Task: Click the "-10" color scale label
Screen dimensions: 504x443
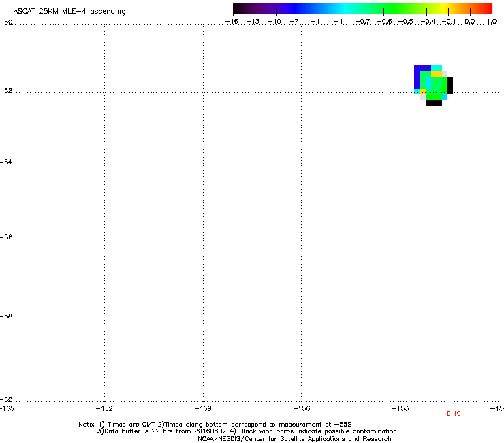Action: click(274, 22)
